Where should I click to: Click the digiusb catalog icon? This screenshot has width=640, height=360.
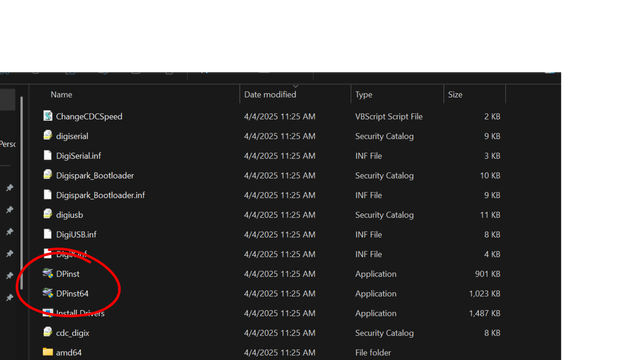48,214
